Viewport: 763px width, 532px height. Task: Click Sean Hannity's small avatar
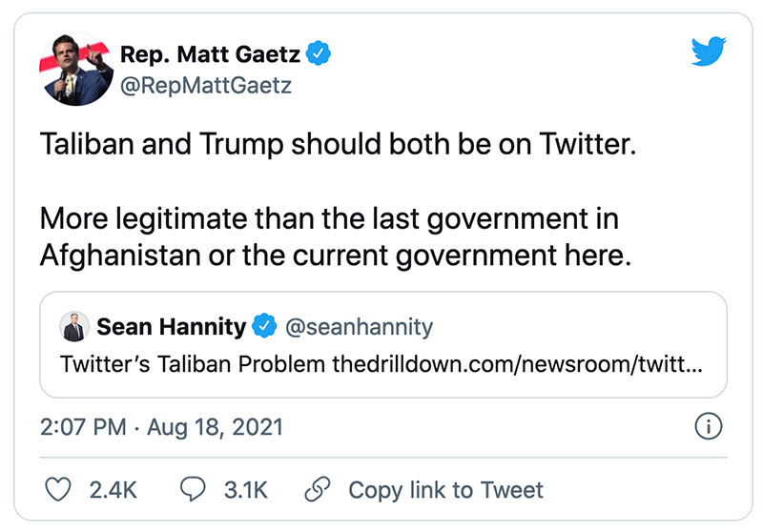click(x=73, y=328)
